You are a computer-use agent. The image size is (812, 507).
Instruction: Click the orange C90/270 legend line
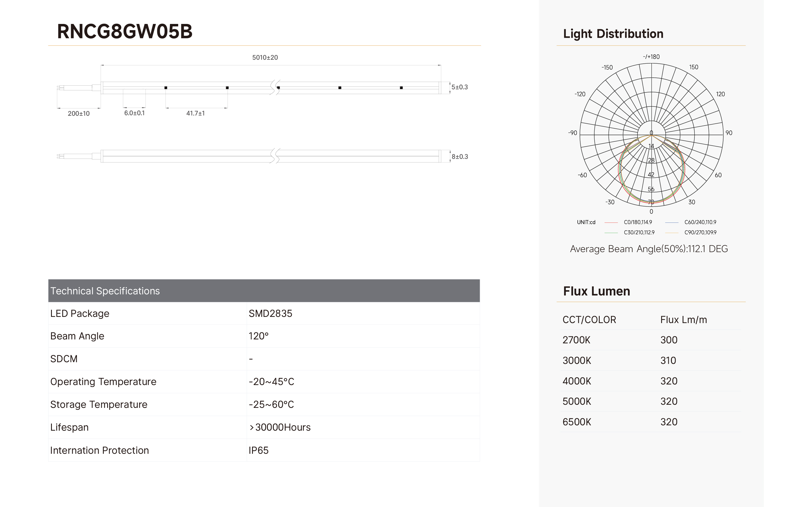coord(671,233)
